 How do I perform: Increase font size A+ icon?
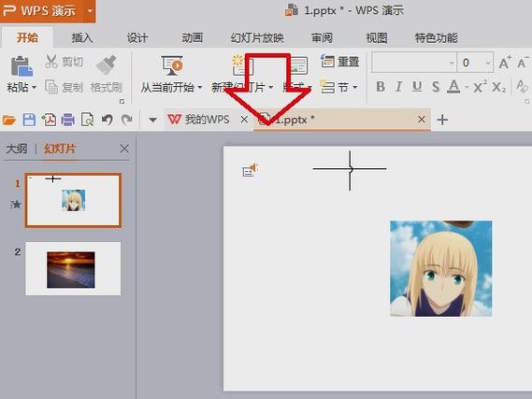point(505,63)
